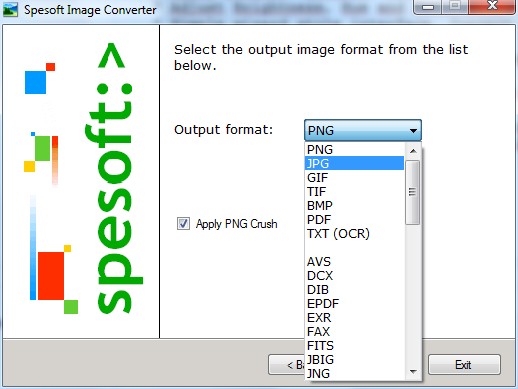The width and height of the screenshot is (518, 389).
Task: Select FITS in the list
Action: pyautogui.click(x=355, y=345)
